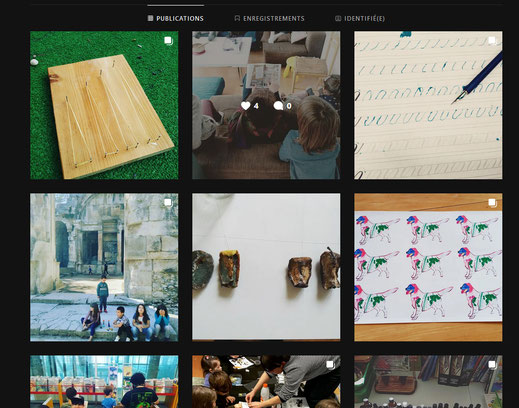519x408 pixels.
Task: Click the tagged-person icon beside Identifié(e)
Action: point(338,18)
